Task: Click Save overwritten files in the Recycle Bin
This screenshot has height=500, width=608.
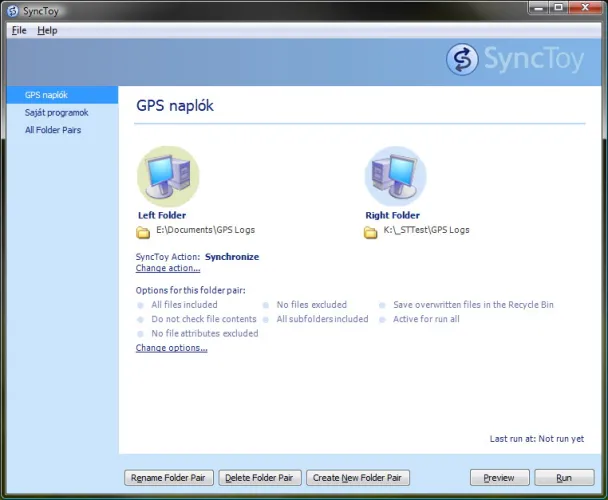Action: pos(473,304)
